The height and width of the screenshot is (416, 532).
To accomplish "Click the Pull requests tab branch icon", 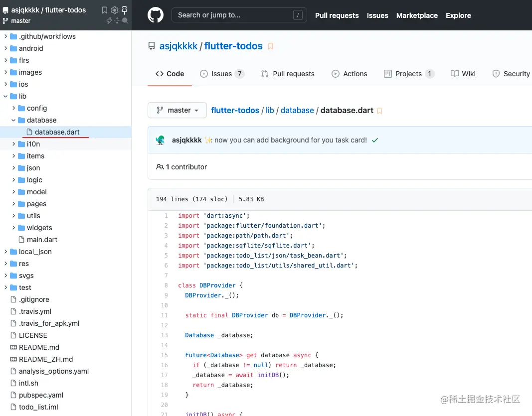I will (x=265, y=74).
